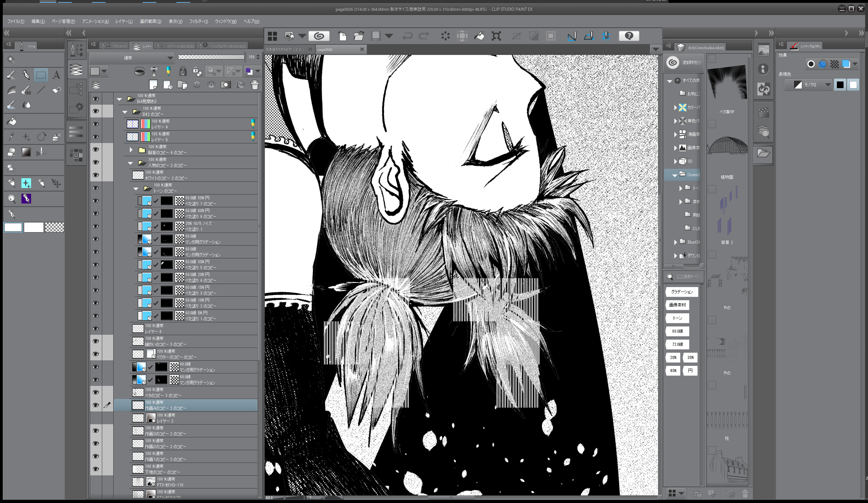Expand the 擬音のコピー 4 のコピー folder

(131, 150)
